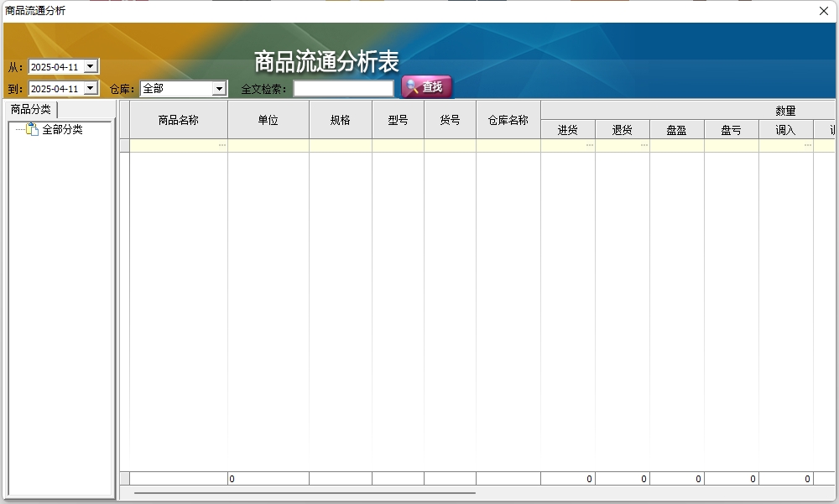Open the 从 start date dropdown
Screen dimensions: 839x504
pos(91,67)
